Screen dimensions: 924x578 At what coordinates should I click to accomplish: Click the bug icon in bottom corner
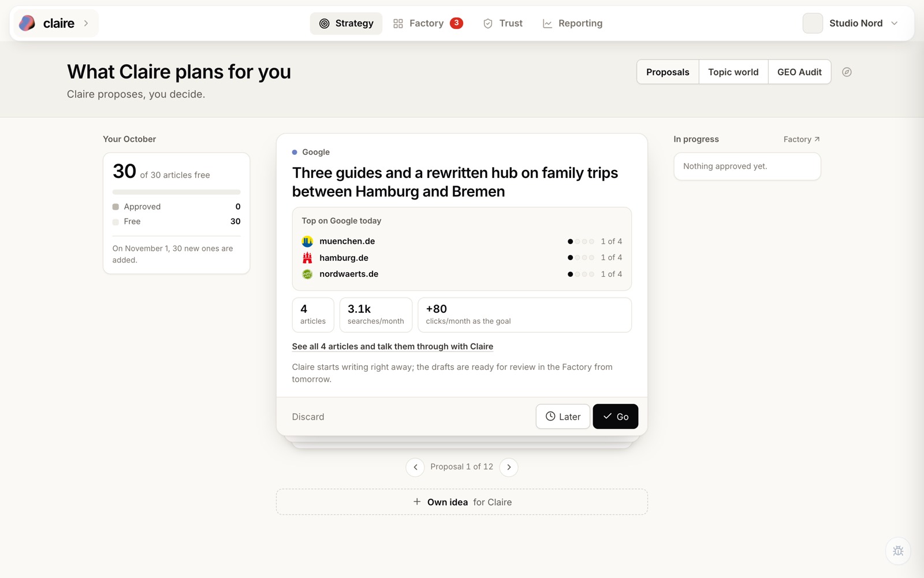pyautogui.click(x=898, y=551)
